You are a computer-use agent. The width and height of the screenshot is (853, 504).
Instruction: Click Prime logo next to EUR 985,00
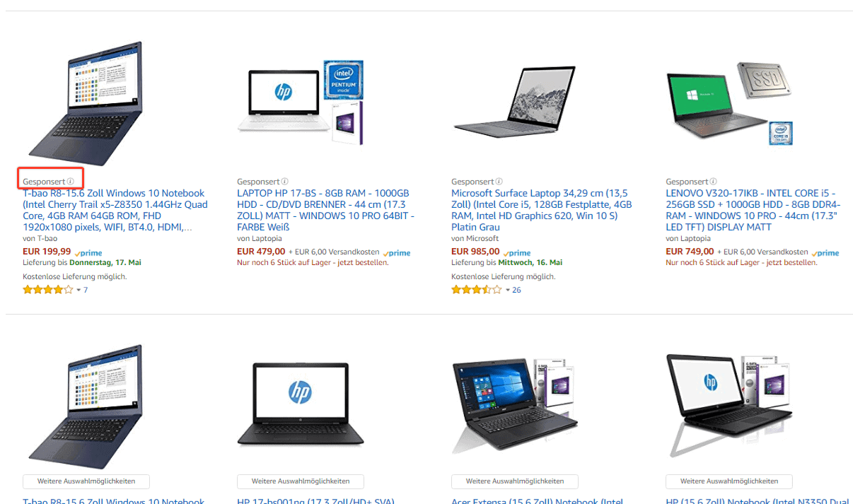click(517, 252)
